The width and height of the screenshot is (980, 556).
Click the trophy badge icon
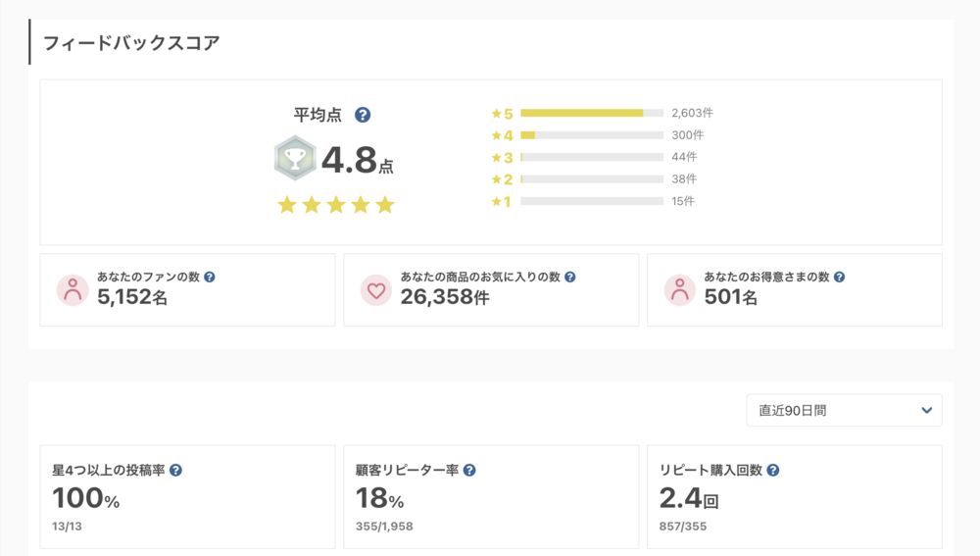click(295, 158)
